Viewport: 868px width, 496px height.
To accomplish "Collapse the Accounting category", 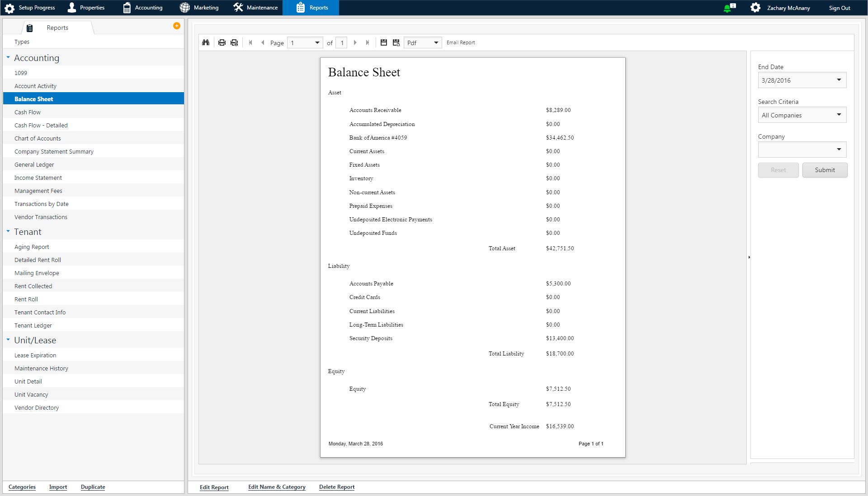I will click(8, 57).
